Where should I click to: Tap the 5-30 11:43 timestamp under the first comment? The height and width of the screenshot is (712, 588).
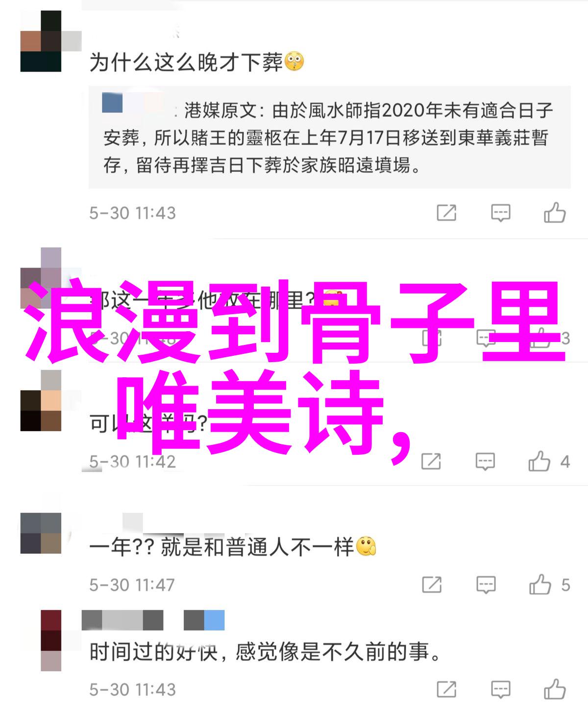click(x=132, y=213)
